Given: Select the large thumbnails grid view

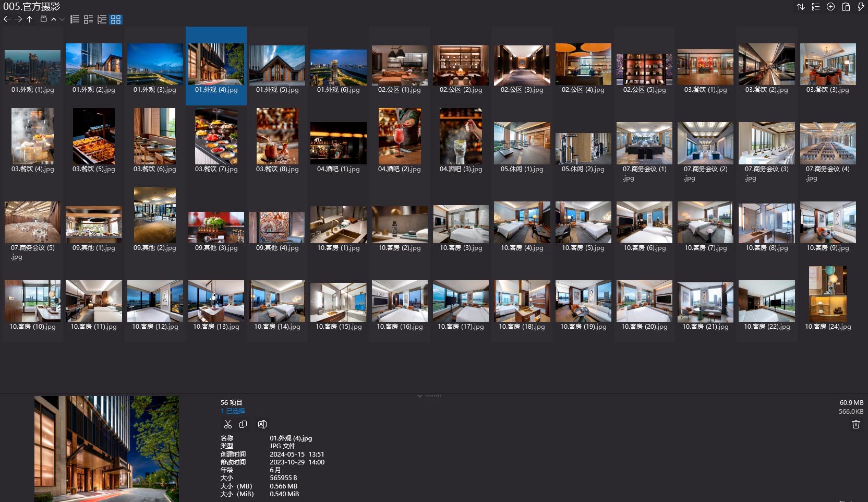Looking at the screenshot, I should [116, 19].
